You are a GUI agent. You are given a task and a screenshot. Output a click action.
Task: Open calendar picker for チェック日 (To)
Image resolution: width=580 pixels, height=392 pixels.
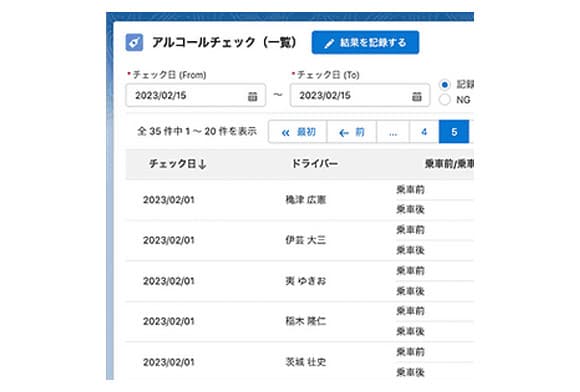[417, 96]
